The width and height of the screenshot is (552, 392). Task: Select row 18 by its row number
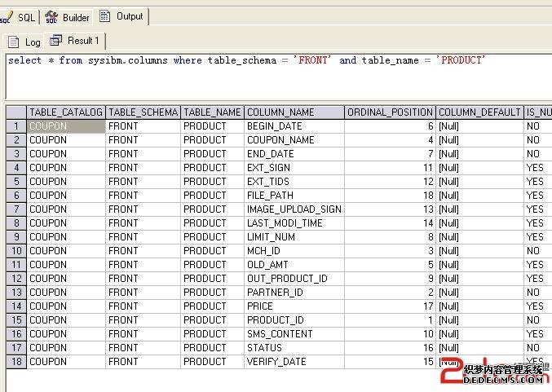point(15,361)
